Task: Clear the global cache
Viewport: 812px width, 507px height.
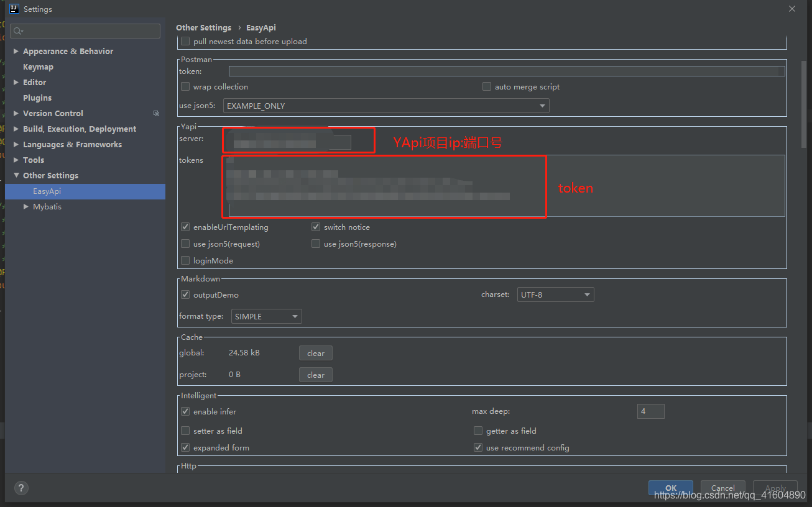Action: [x=316, y=354]
